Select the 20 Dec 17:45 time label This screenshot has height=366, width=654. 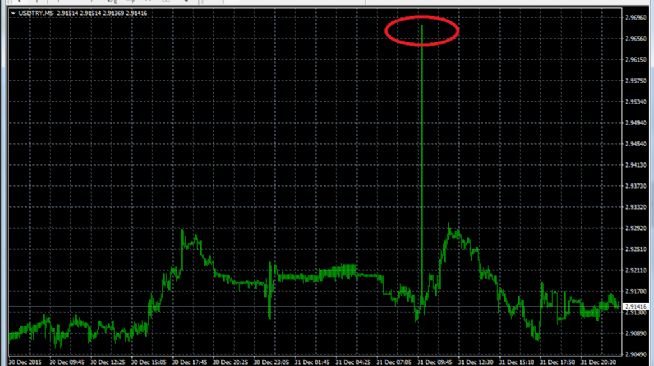point(189,362)
